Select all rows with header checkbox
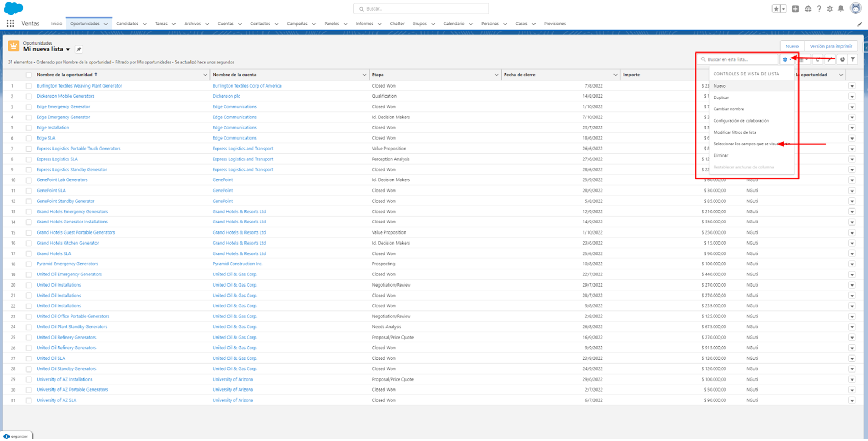The width and height of the screenshot is (868, 441). click(29, 75)
